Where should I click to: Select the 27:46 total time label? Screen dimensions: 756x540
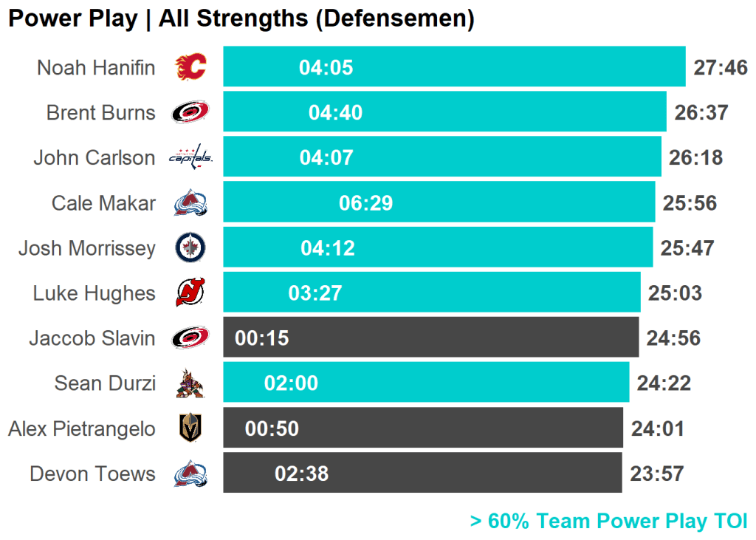pyautogui.click(x=721, y=68)
